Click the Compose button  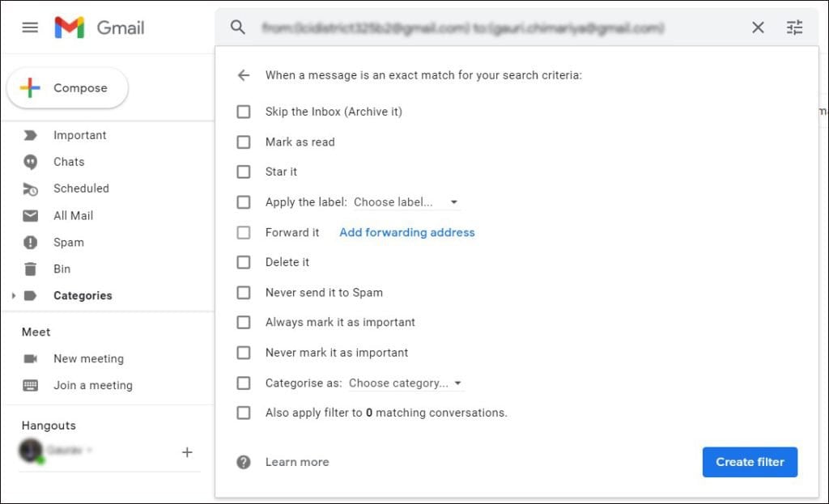pos(67,87)
